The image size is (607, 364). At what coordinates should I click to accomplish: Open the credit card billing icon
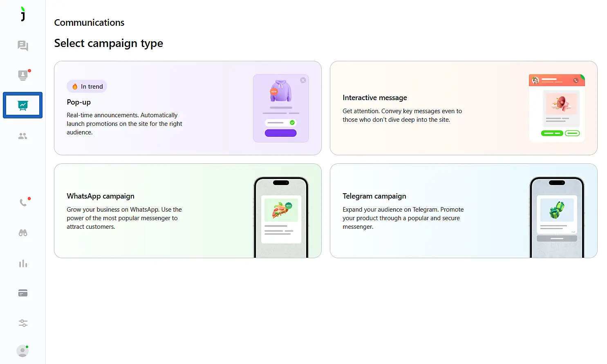pyautogui.click(x=23, y=293)
